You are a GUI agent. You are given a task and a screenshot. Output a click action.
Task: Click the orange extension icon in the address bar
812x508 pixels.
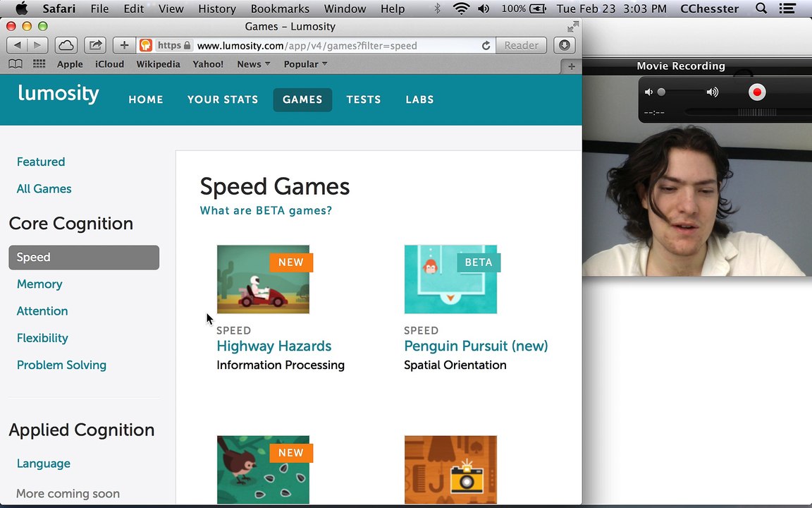click(145, 46)
